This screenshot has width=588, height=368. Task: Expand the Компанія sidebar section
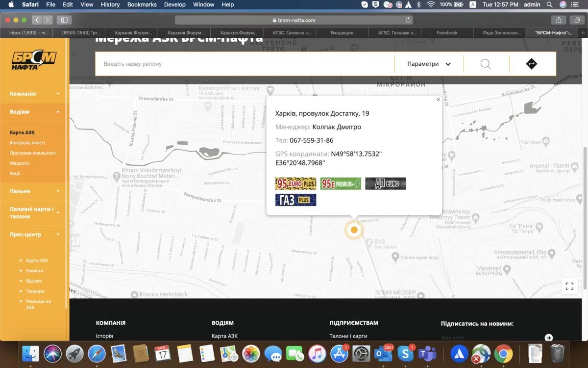(x=35, y=94)
